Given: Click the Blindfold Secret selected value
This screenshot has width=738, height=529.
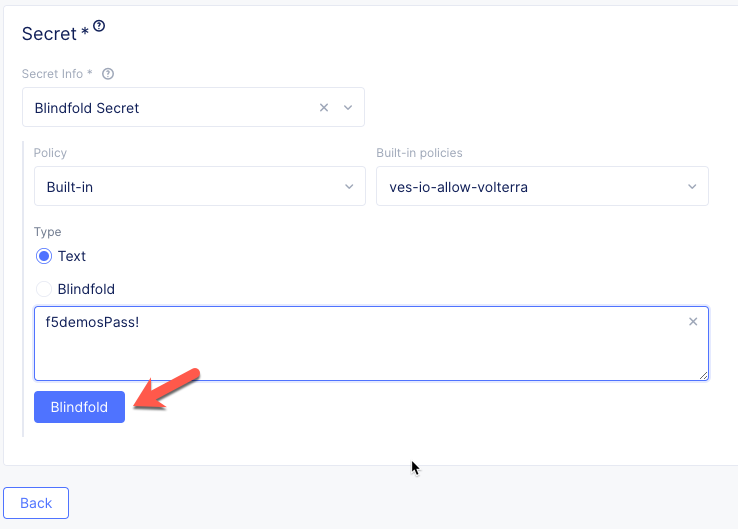Looking at the screenshot, I should coord(87,107).
